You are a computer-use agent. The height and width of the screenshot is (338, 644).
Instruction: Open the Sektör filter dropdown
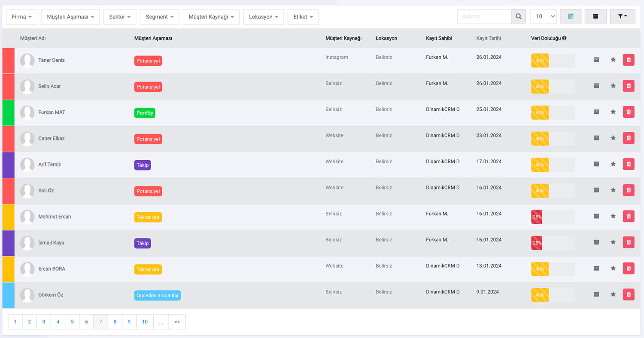[120, 17]
